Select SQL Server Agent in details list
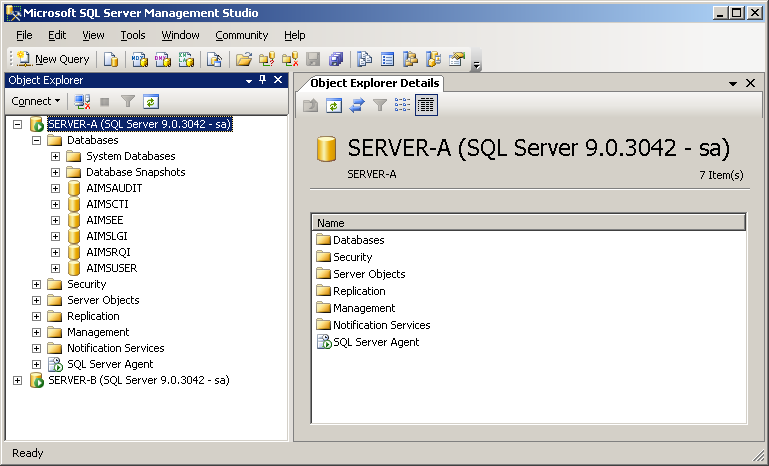The height and width of the screenshot is (466, 769). (375, 342)
